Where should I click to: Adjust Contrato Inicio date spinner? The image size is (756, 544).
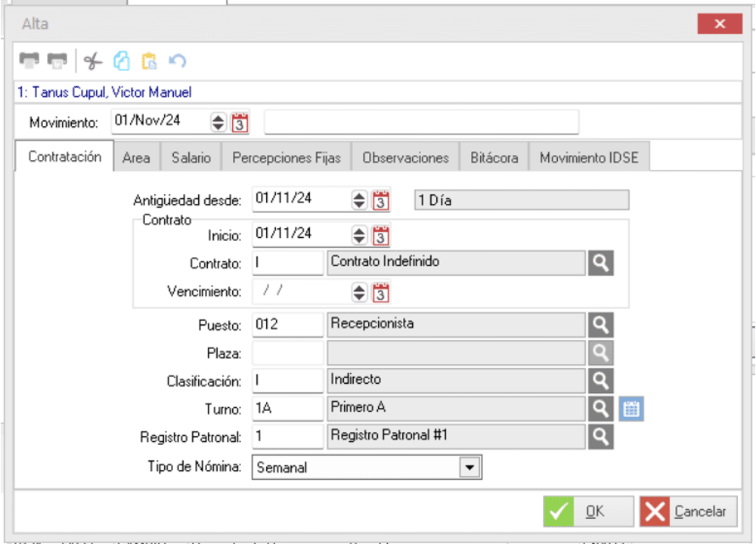[x=359, y=236]
